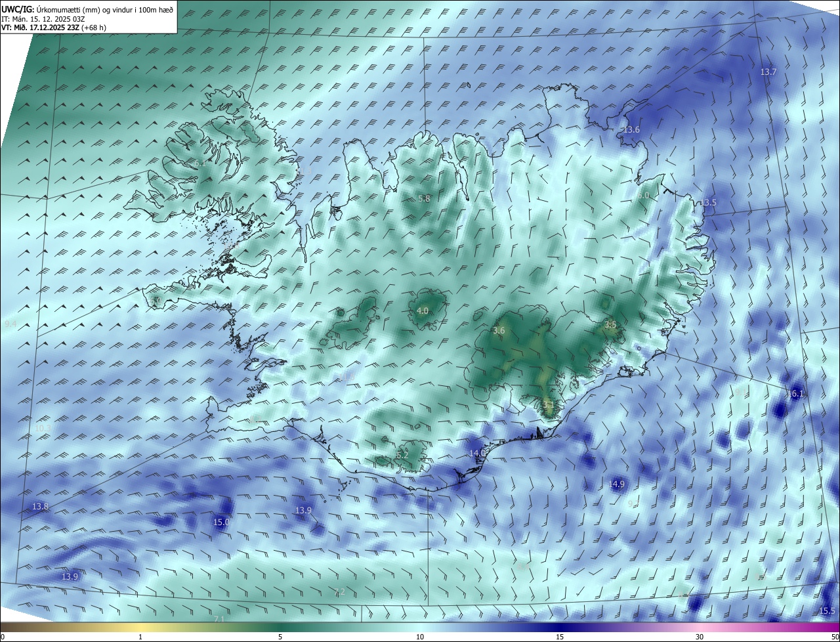This screenshot has height=642, width=840.
Task: Click the 9.4 value label on the map
Action: click(10, 324)
